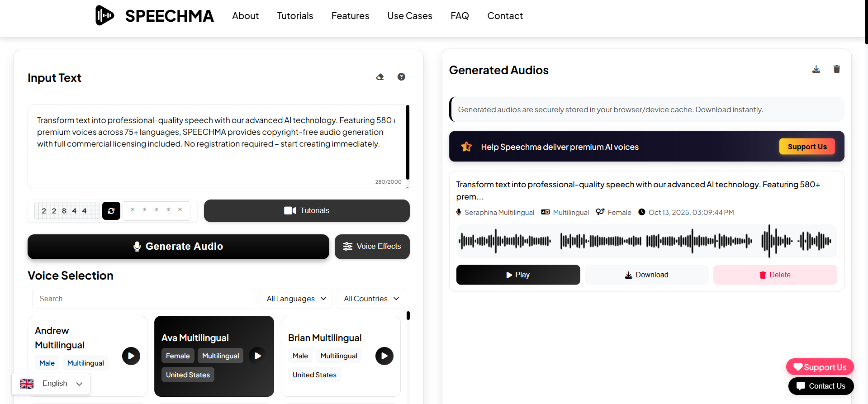Click the language icon beside Multilingual
Image resolution: width=868 pixels, height=404 pixels.
[545, 212]
